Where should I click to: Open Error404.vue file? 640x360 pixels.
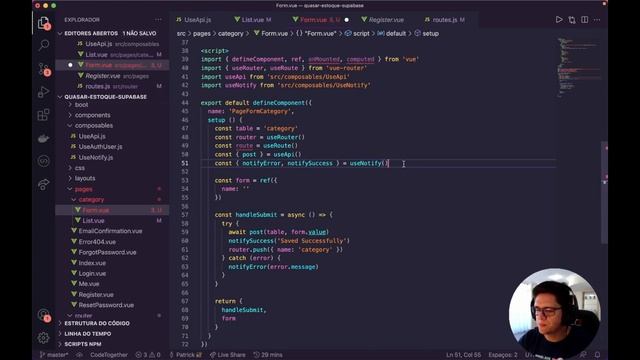coord(97,242)
